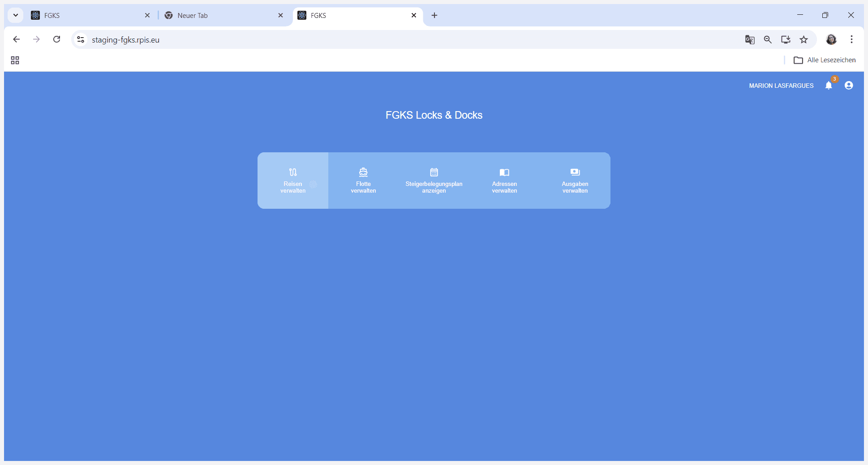
Task: Open the apps grid shortcut in the bookmarks bar
Action: tap(15, 60)
